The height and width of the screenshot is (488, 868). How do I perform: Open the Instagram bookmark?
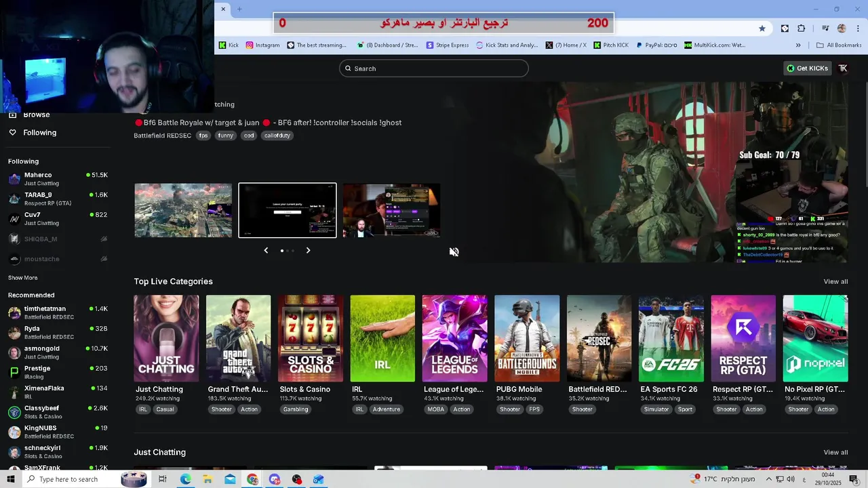click(x=262, y=45)
